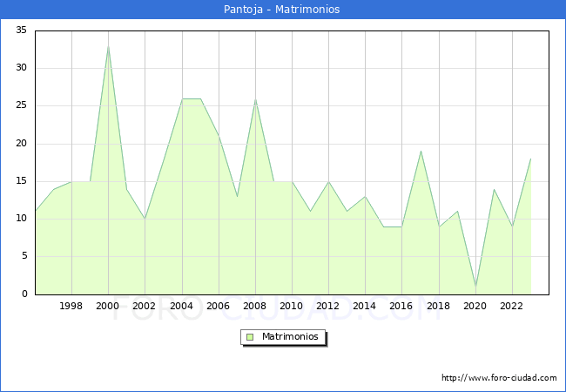566x392 pixels.
Task: Select the 2012 x-axis label
Action: 327,306
